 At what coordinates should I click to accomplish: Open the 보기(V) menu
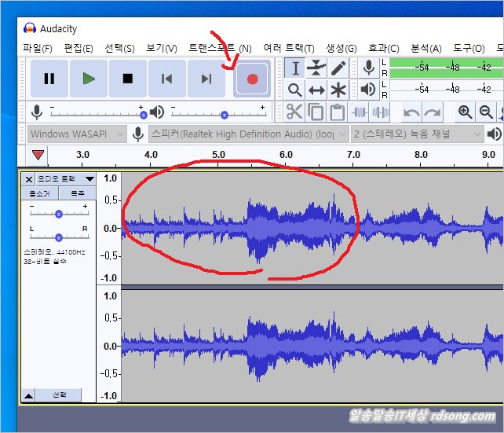coord(162,48)
